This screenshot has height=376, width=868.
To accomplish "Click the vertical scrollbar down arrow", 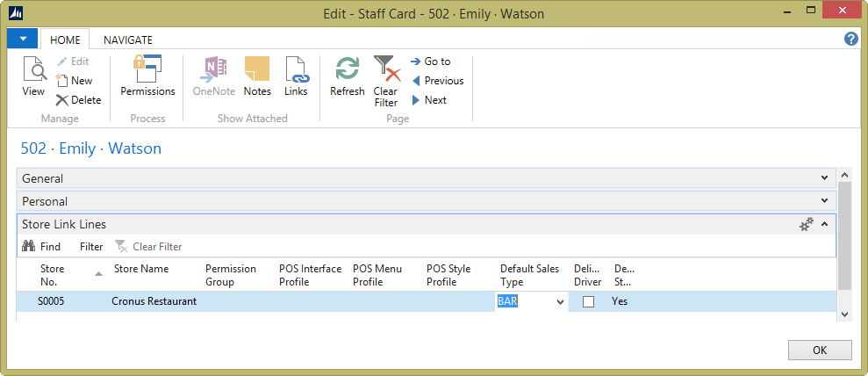I will coord(844,314).
